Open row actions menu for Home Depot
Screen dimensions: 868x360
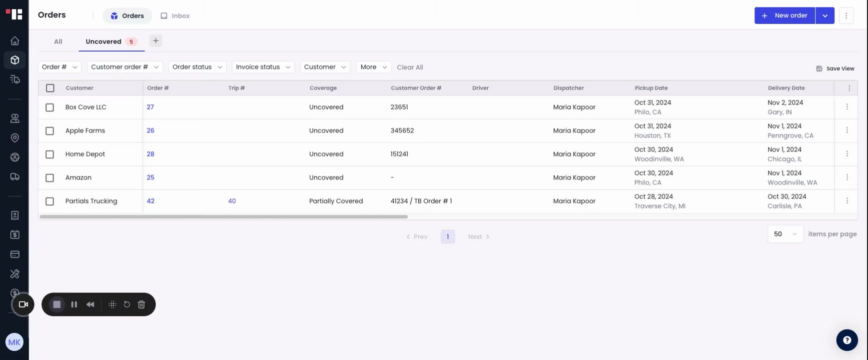click(x=847, y=154)
